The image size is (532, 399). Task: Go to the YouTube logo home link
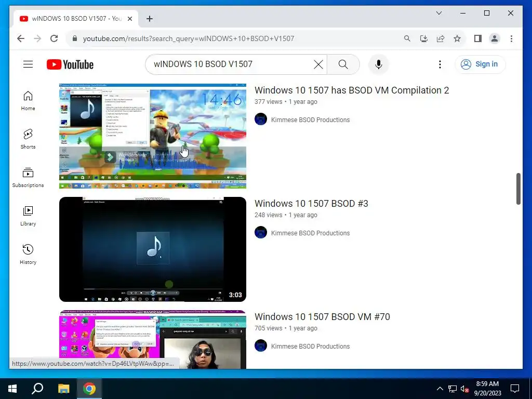70,64
